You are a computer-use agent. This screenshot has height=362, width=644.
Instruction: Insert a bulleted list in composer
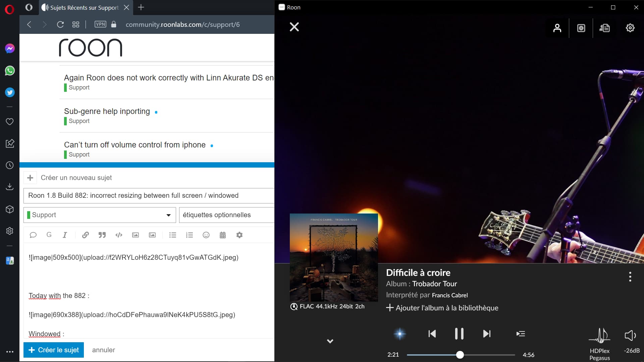(x=173, y=235)
